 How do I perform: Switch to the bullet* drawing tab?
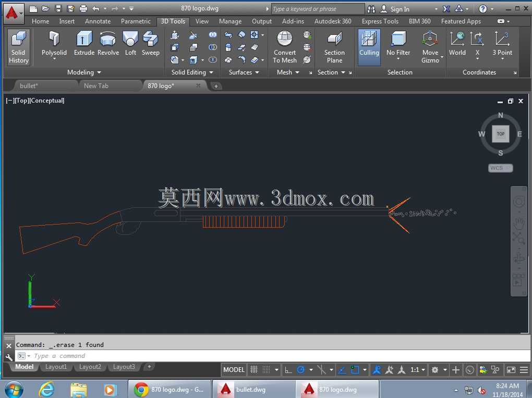[29, 86]
